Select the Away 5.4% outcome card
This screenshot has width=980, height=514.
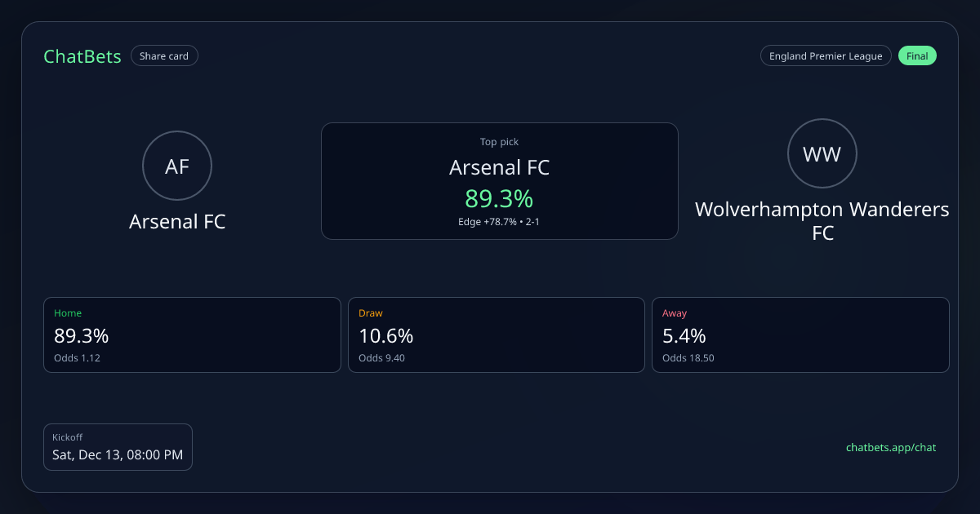coord(800,335)
